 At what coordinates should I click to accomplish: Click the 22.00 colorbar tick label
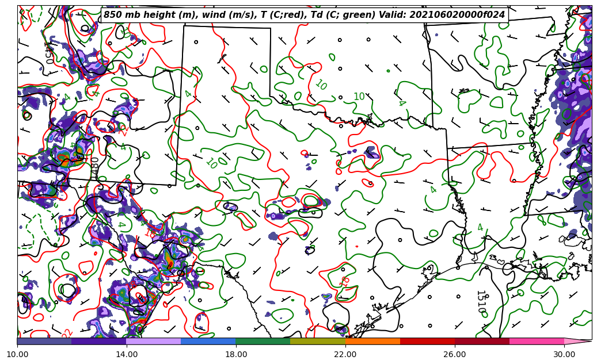345,354
